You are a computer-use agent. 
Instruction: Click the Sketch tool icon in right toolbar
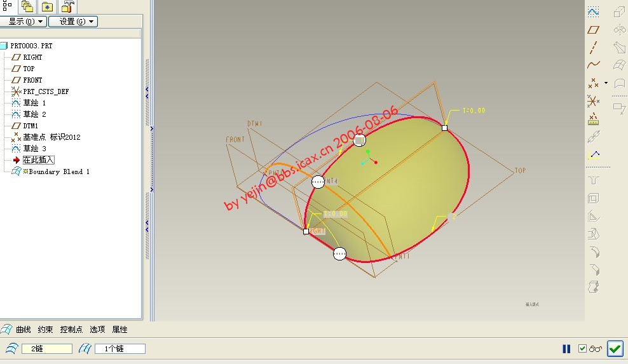pyautogui.click(x=593, y=11)
